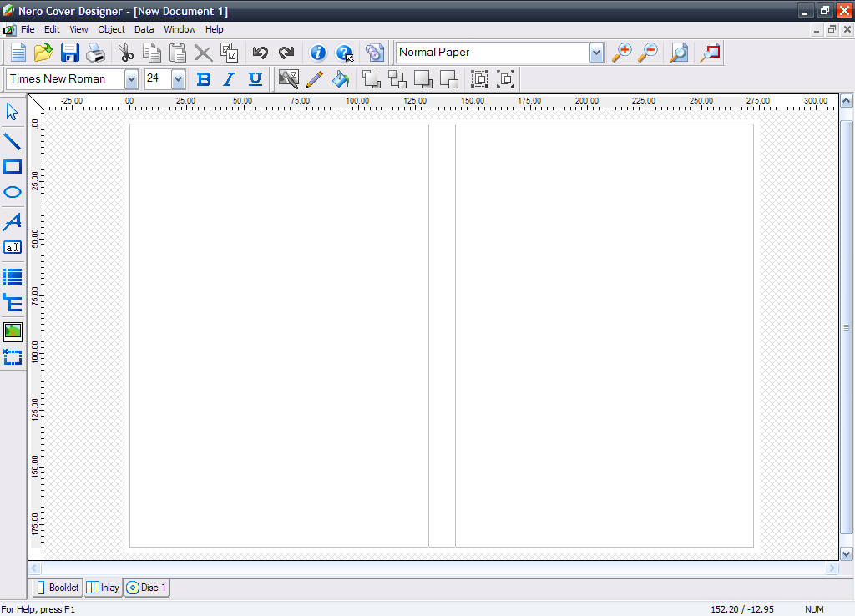Click the Zoom In magnifier
Image resolution: width=855 pixels, height=616 pixels.
coord(621,53)
